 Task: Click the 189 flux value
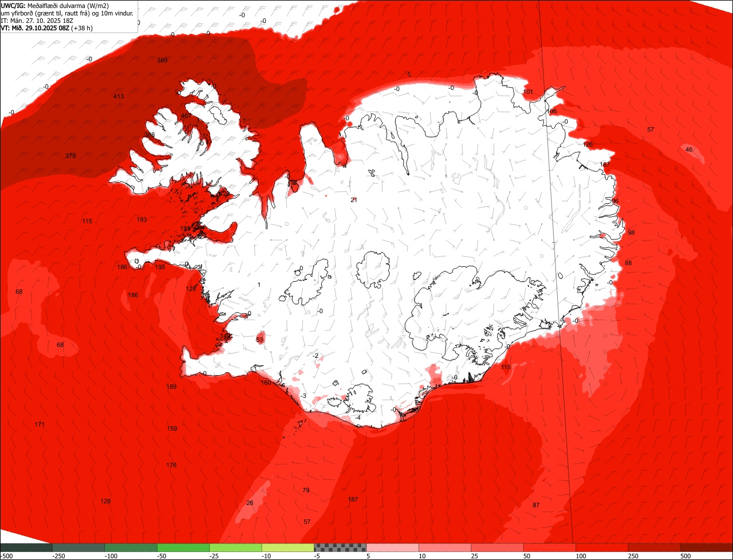coord(171,387)
